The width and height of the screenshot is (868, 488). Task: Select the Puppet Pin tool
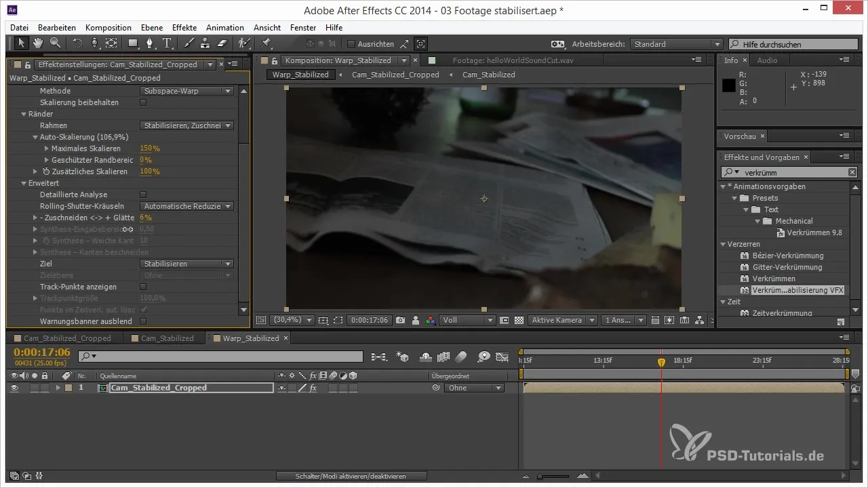[267, 43]
